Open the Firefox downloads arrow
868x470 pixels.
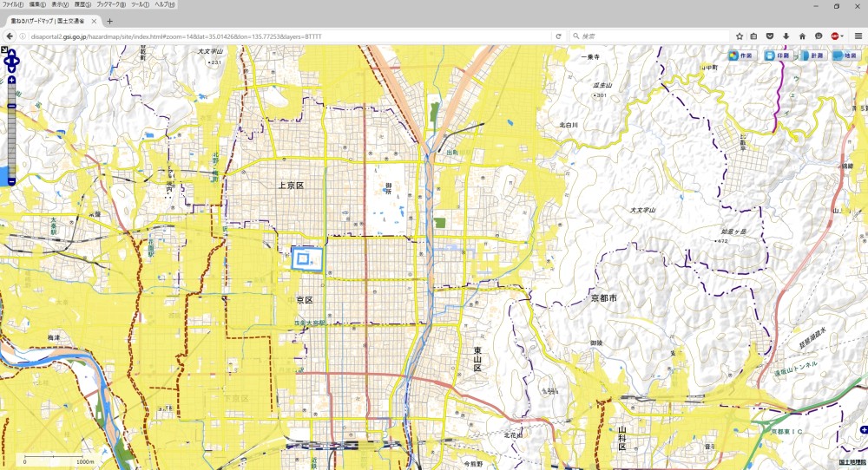click(786, 36)
